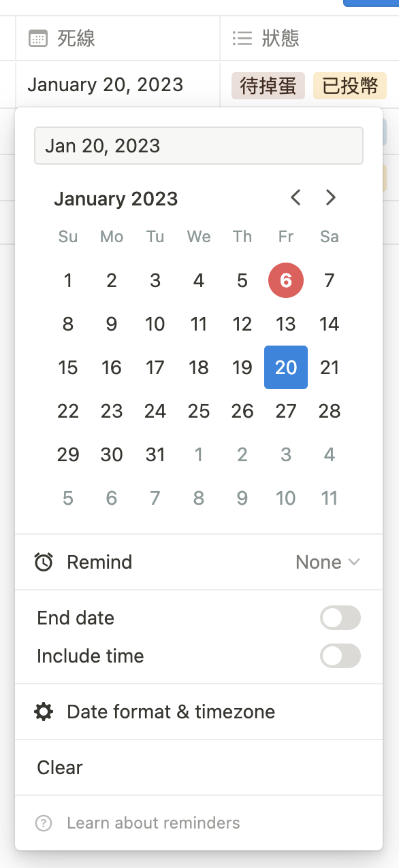Open Learn about reminders link
Screen dimensions: 399x868
click(x=153, y=823)
